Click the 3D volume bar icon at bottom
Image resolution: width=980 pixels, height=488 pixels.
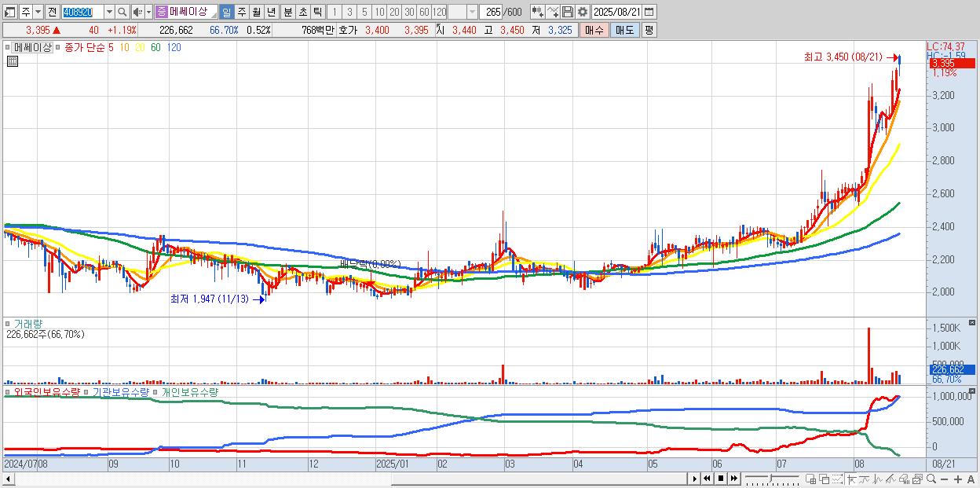click(904, 479)
